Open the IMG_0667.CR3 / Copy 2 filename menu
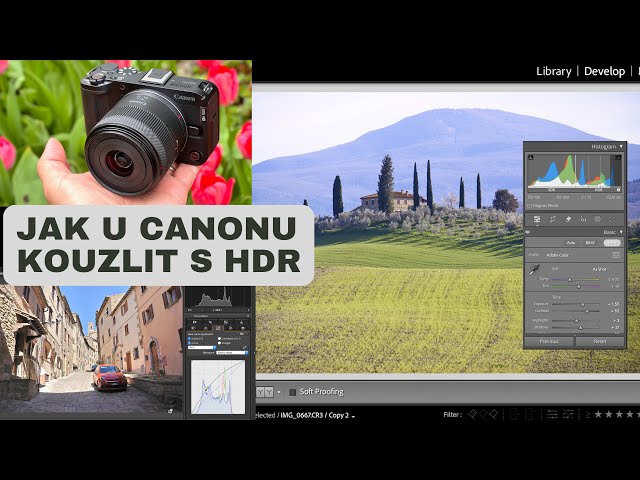 point(318,416)
